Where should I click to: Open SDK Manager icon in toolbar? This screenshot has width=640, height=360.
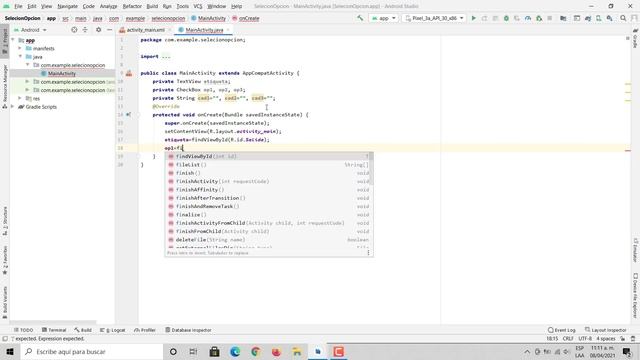(609, 18)
